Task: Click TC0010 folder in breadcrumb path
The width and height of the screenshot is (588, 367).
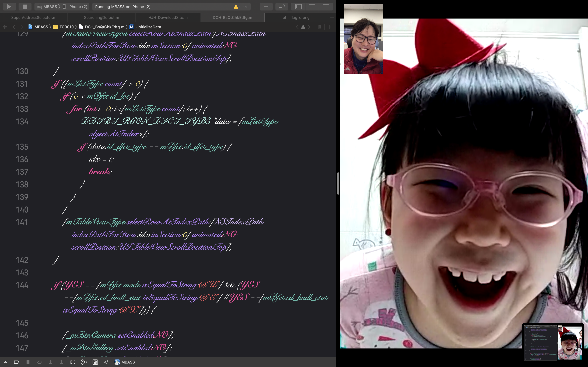Action: click(x=66, y=27)
